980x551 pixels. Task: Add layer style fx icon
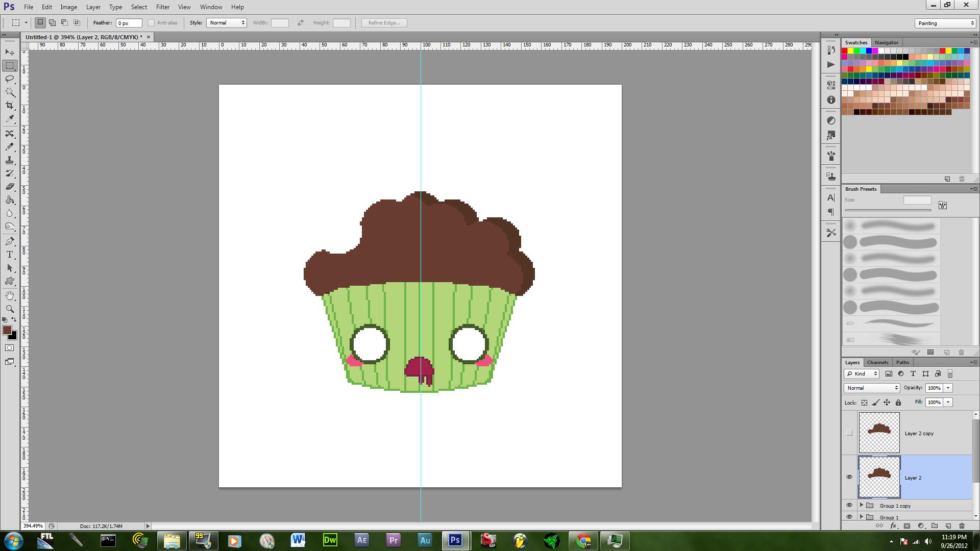click(893, 526)
